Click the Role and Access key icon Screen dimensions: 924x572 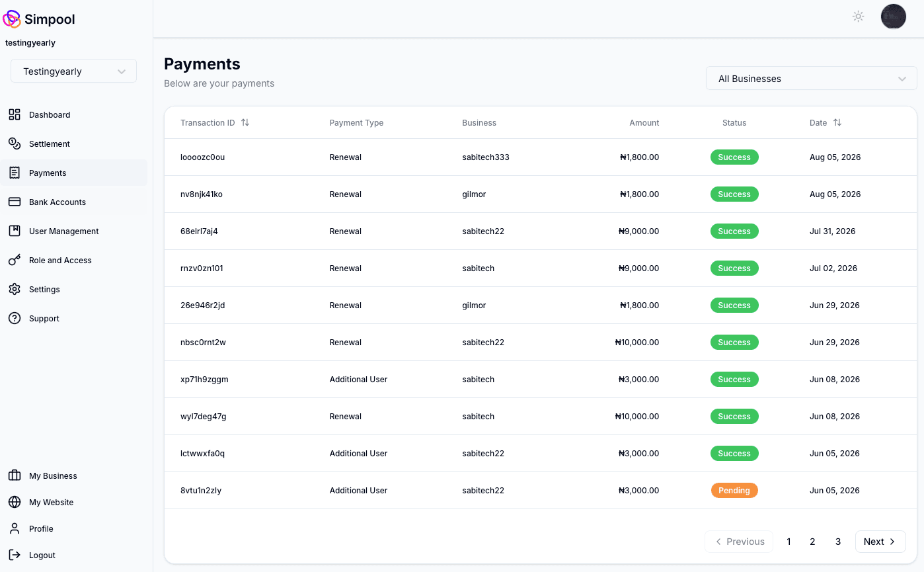click(x=15, y=260)
